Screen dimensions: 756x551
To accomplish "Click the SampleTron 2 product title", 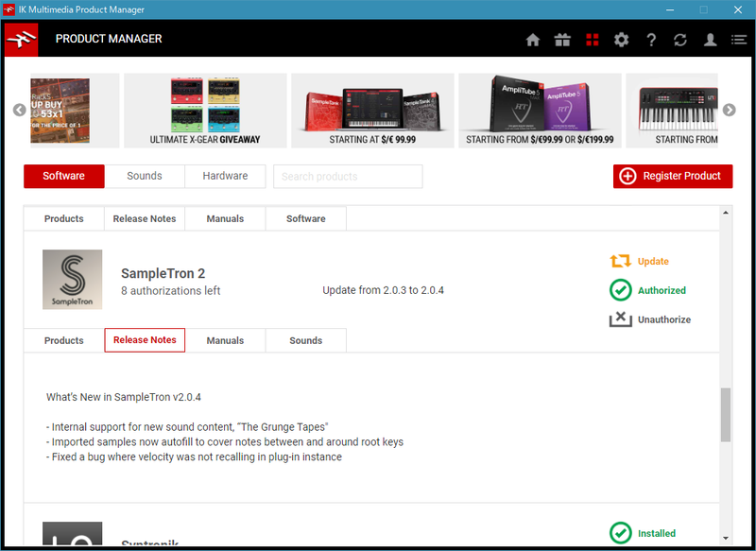I will pyautogui.click(x=163, y=273).
